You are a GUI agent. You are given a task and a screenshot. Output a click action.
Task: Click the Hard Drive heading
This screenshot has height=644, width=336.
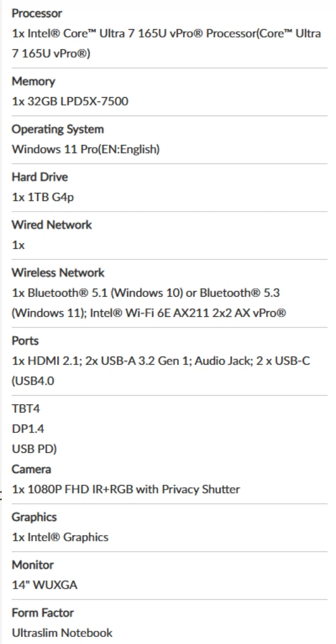(40, 177)
